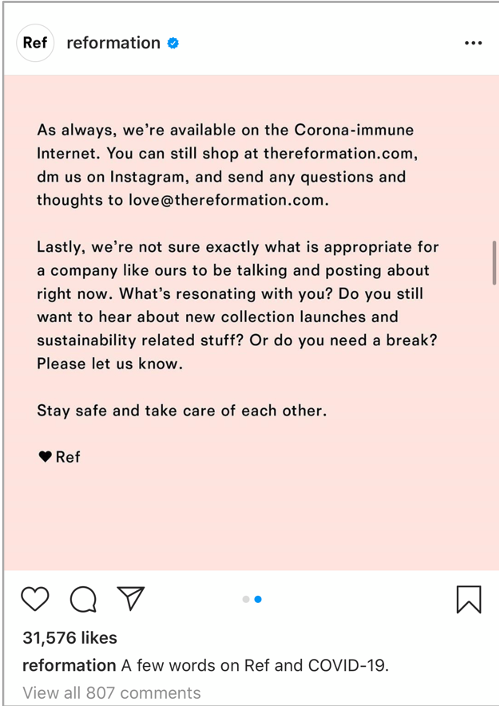The image size is (499, 706).
Task: Share the post with the paper plane icon
Action: coord(131,598)
